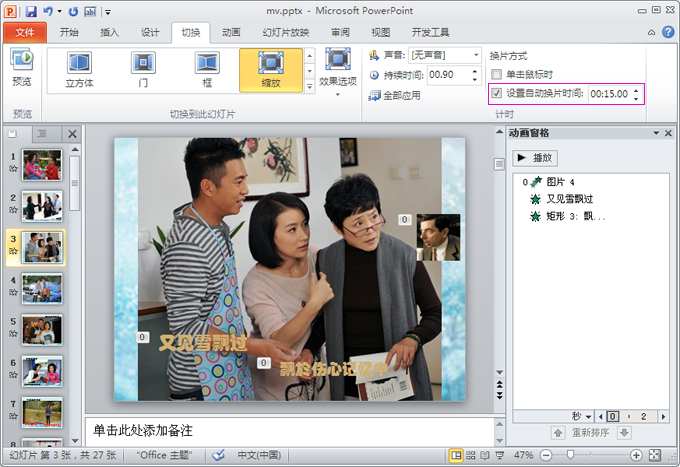Click the 持续时间 duration field
Viewport: 680px width, 467px height.
point(449,75)
